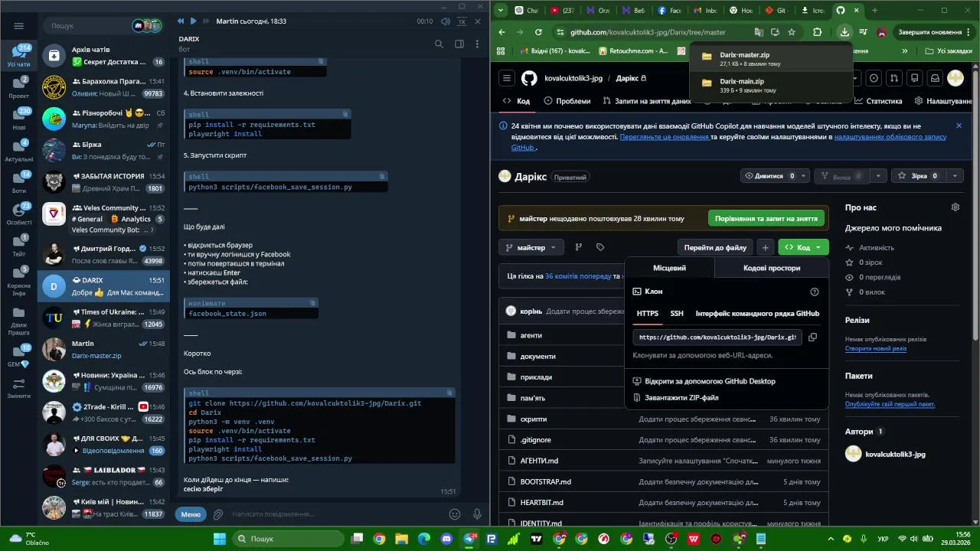Select Боти folder in Telegram
Screen dimensions: 980x551
pos(19,182)
